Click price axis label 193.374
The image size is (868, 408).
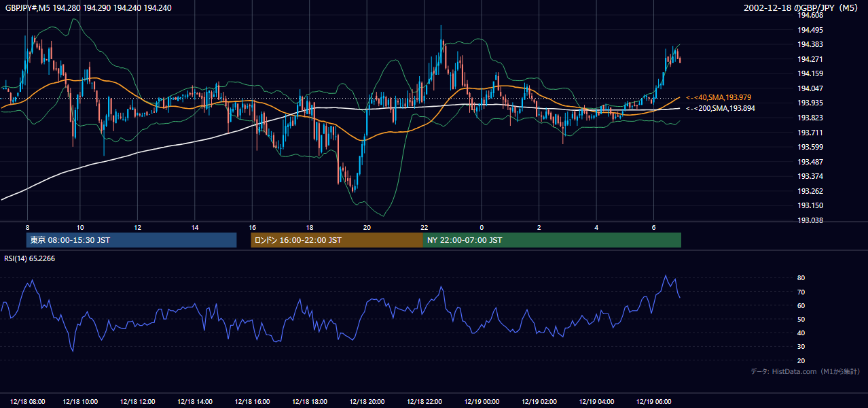[x=810, y=176]
